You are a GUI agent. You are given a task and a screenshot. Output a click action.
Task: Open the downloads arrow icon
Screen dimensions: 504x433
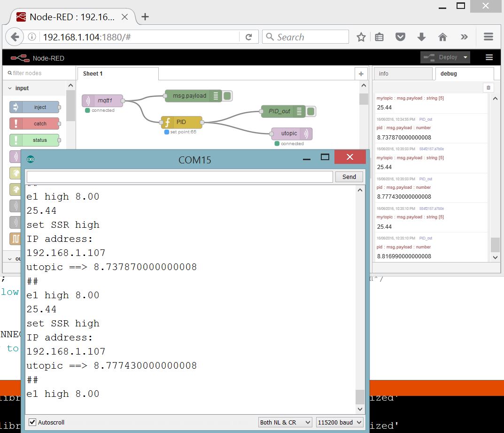[421, 37]
